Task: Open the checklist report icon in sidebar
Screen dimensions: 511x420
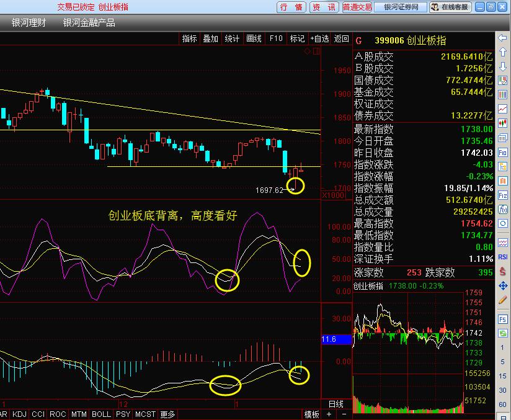Action: coord(502,80)
